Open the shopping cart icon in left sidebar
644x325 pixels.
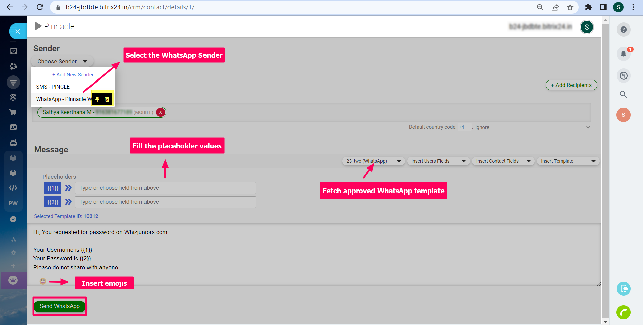(13, 112)
